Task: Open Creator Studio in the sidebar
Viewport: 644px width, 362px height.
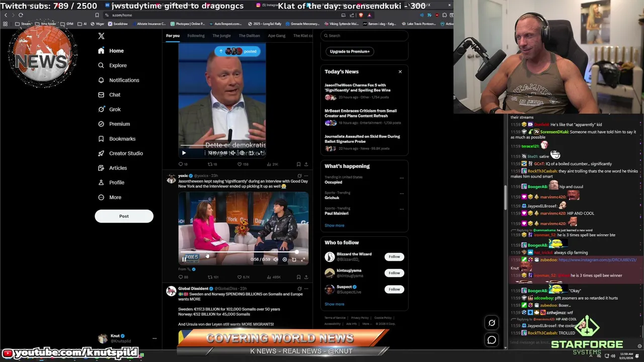Action: point(120,153)
